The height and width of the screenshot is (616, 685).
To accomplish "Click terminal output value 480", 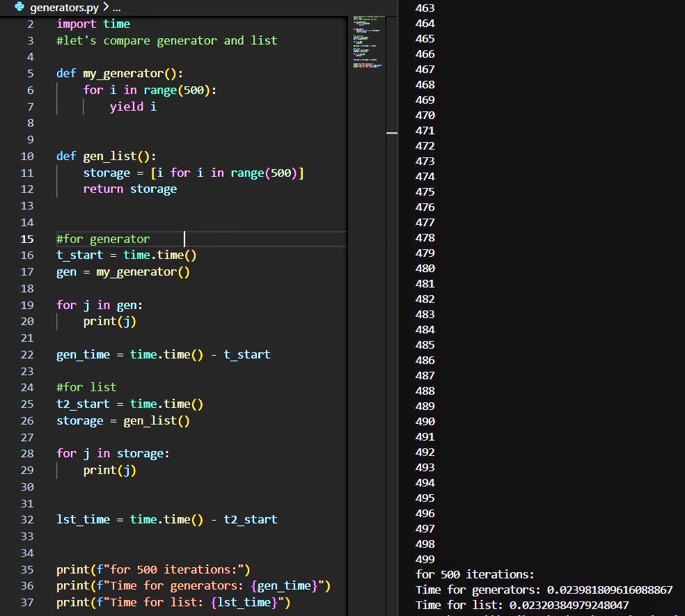I will point(425,268).
